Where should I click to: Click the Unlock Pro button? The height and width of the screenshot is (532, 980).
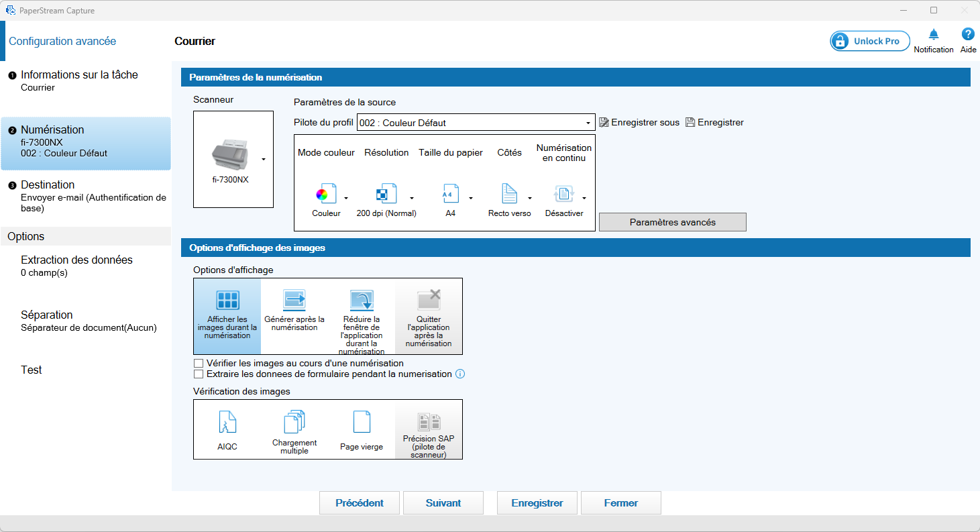(870, 41)
